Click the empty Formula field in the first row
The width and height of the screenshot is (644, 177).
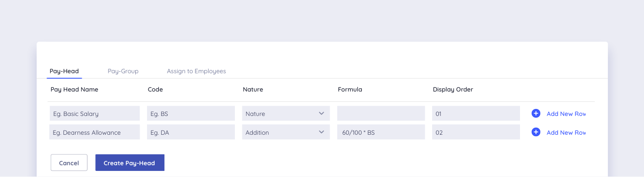[381, 114]
